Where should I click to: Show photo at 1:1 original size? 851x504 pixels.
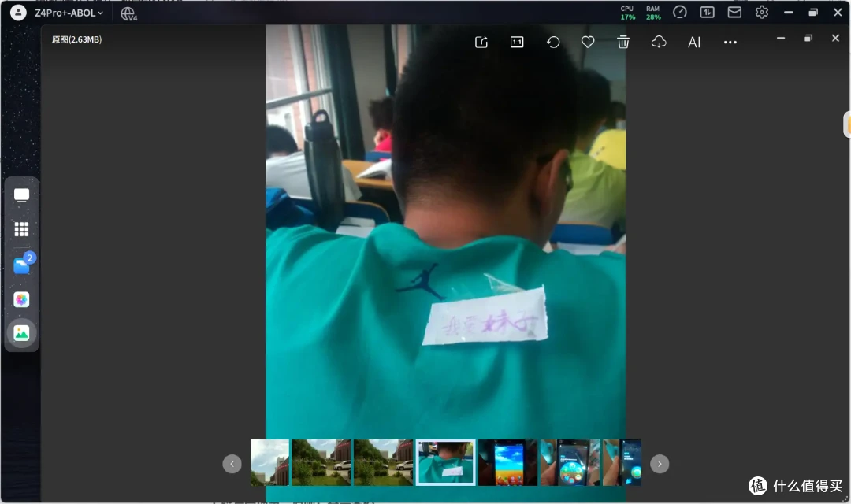click(x=517, y=42)
